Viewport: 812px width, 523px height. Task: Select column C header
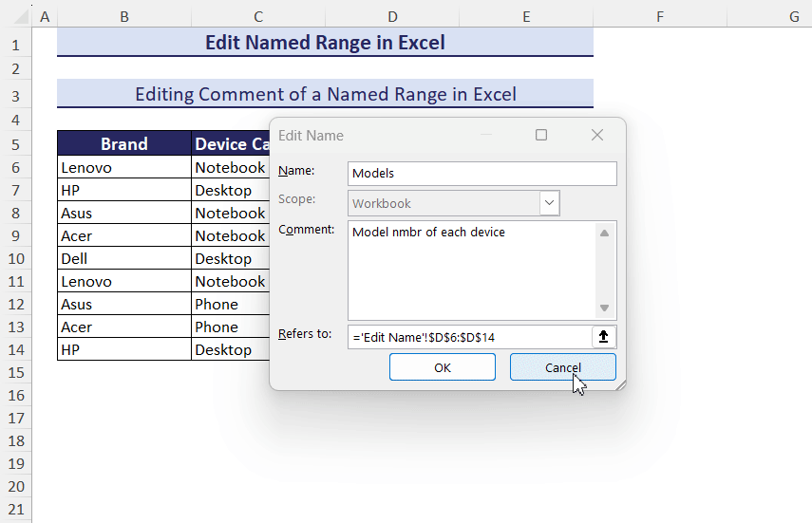pyautogui.click(x=258, y=16)
